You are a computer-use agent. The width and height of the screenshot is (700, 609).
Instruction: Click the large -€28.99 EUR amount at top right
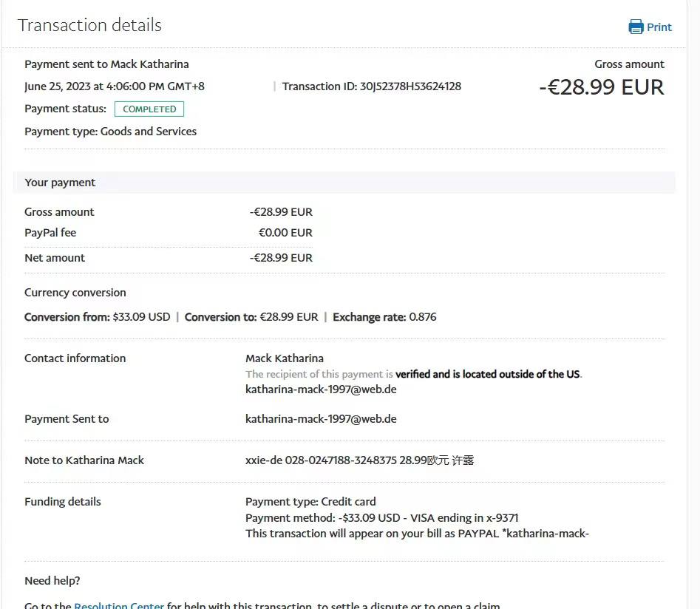[601, 87]
